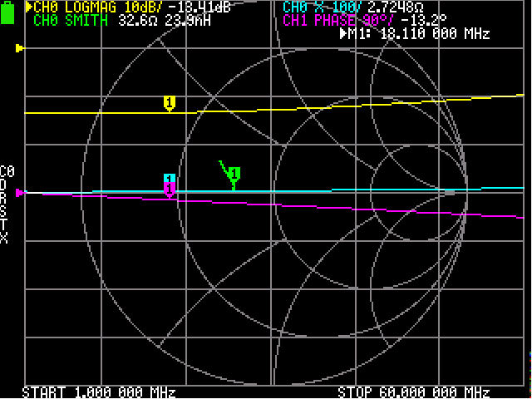Click STOP 60.000 000 MHz frequency
This screenshot has height=399, width=532.
[413, 392]
